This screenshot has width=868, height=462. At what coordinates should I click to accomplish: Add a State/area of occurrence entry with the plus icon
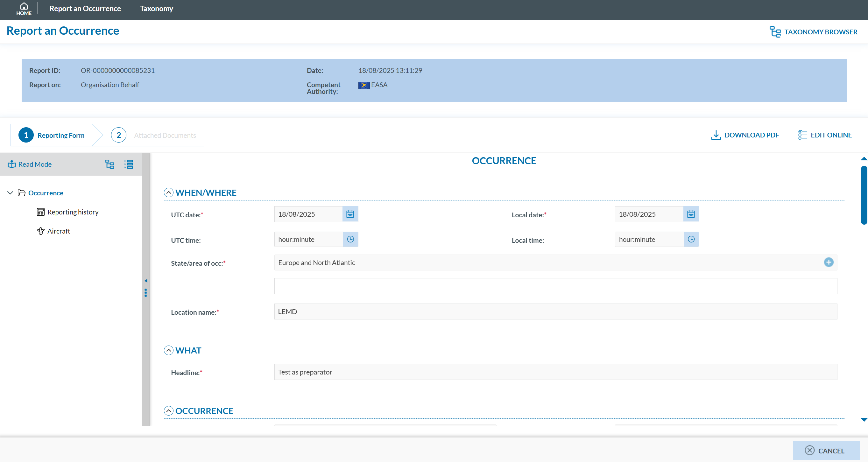[829, 262]
